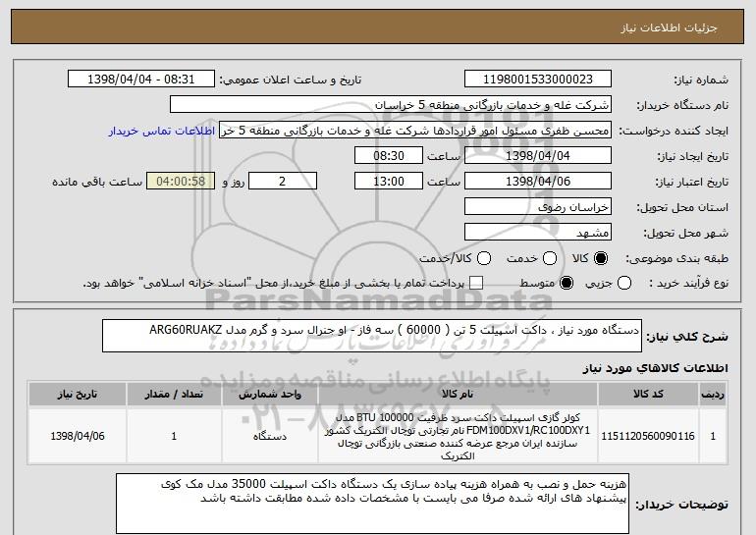This screenshot has width=756, height=535.
Task: Click the public announcement date field 08:31
Action: click(141, 80)
